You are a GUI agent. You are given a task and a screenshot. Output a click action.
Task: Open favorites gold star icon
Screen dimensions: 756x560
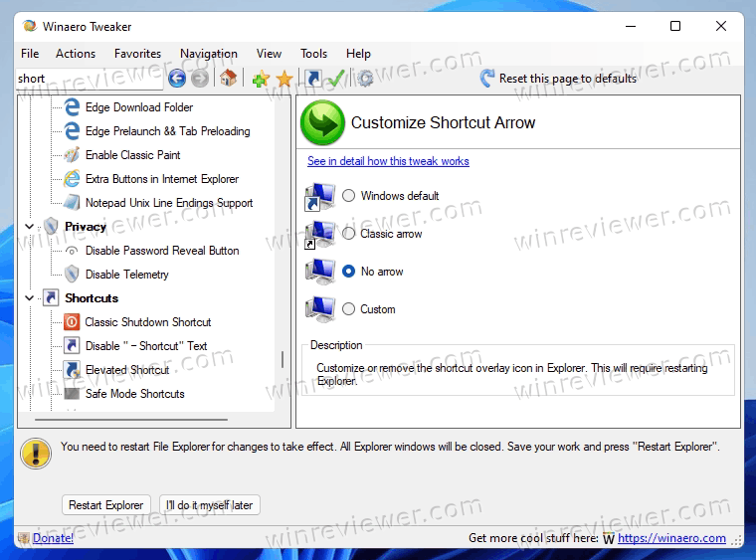tap(284, 78)
